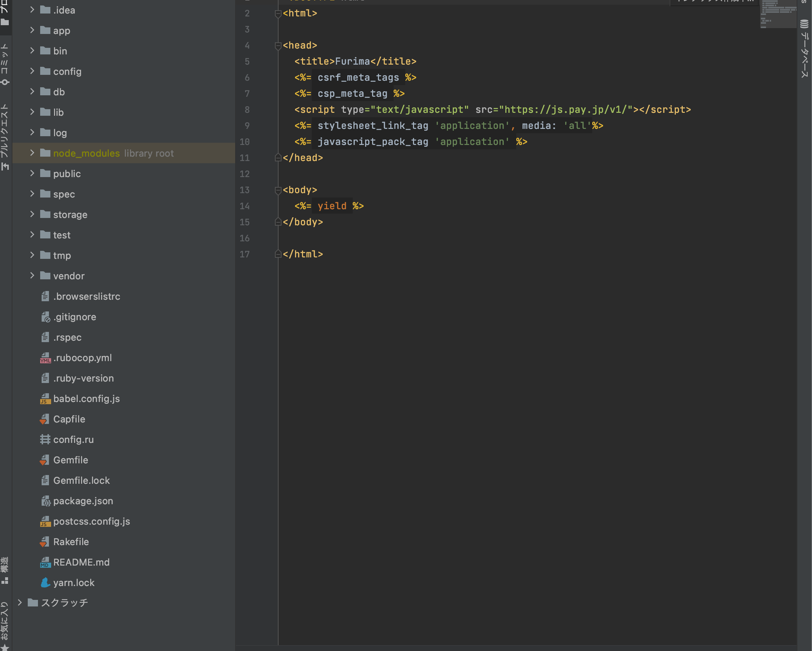
Task: Fold the head tag block
Action: [x=278, y=46]
